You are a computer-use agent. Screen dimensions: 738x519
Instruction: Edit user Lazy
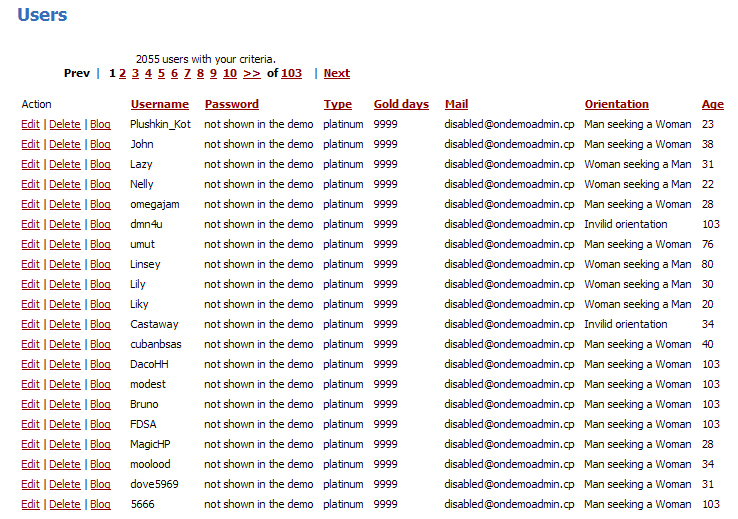pos(30,164)
